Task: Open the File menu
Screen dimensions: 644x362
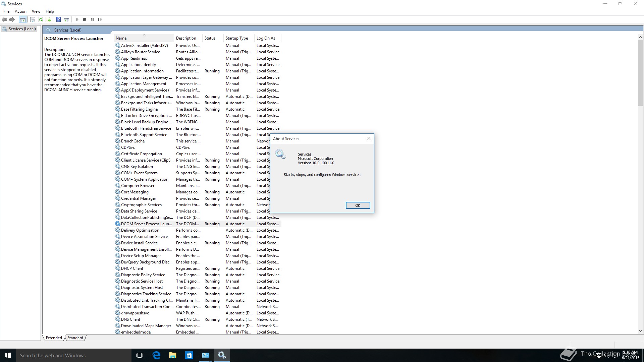Action: (x=6, y=11)
